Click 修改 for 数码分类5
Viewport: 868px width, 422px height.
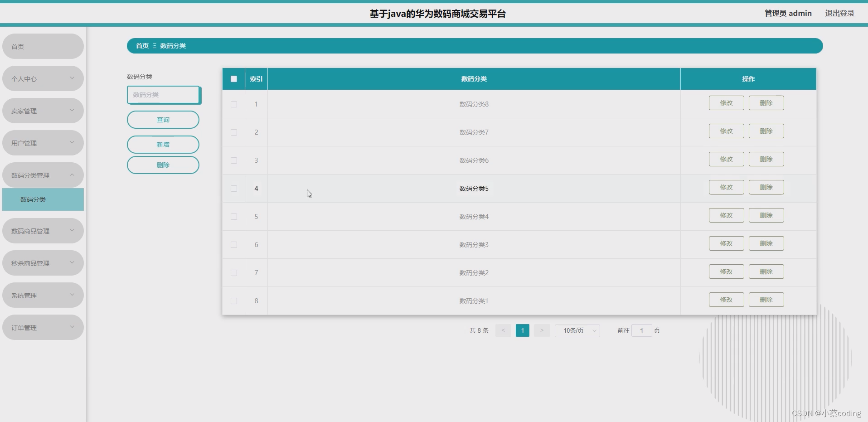pos(727,187)
